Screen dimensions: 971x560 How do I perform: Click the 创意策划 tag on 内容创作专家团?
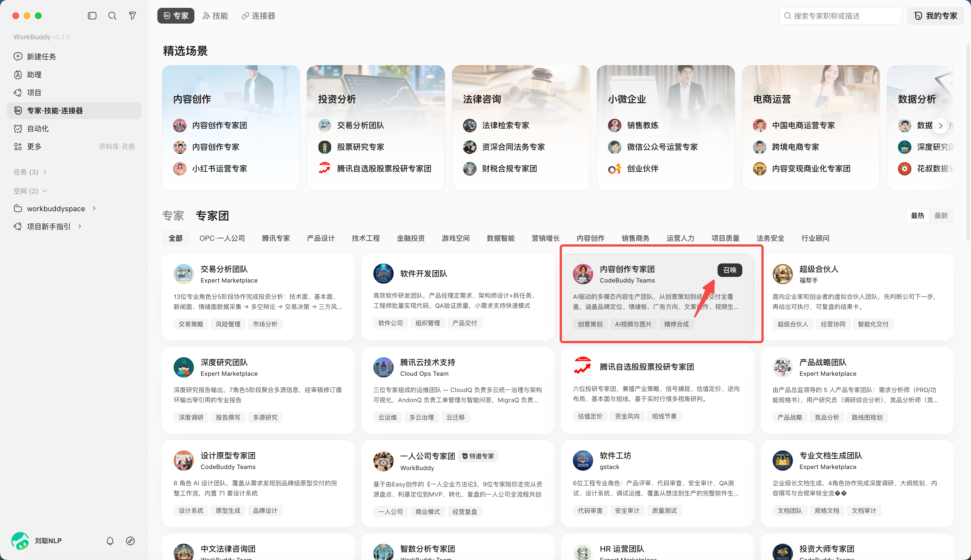590,324
